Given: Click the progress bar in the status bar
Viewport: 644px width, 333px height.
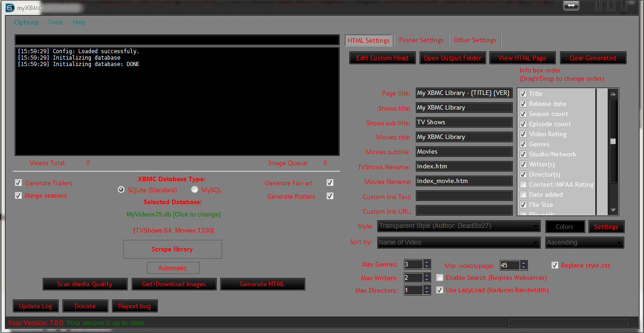Looking at the screenshot, I should (568, 322).
